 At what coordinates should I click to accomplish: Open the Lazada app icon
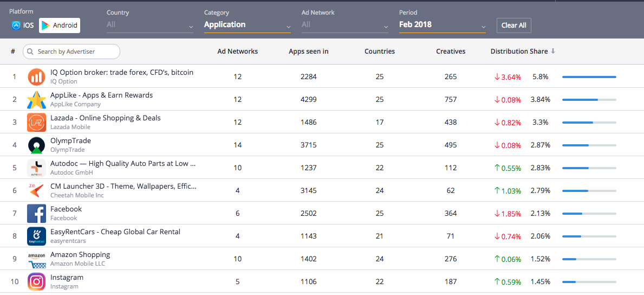[x=36, y=123]
